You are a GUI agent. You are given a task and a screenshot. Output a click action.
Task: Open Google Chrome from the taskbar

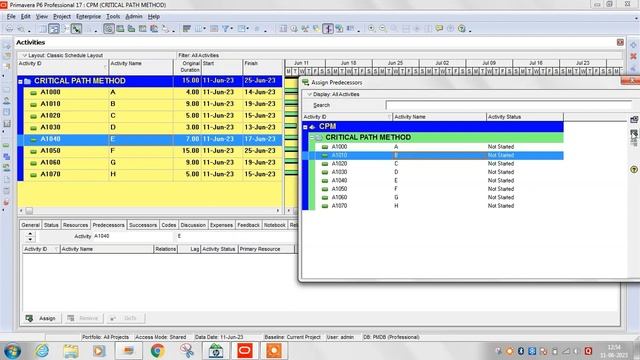tap(158, 351)
